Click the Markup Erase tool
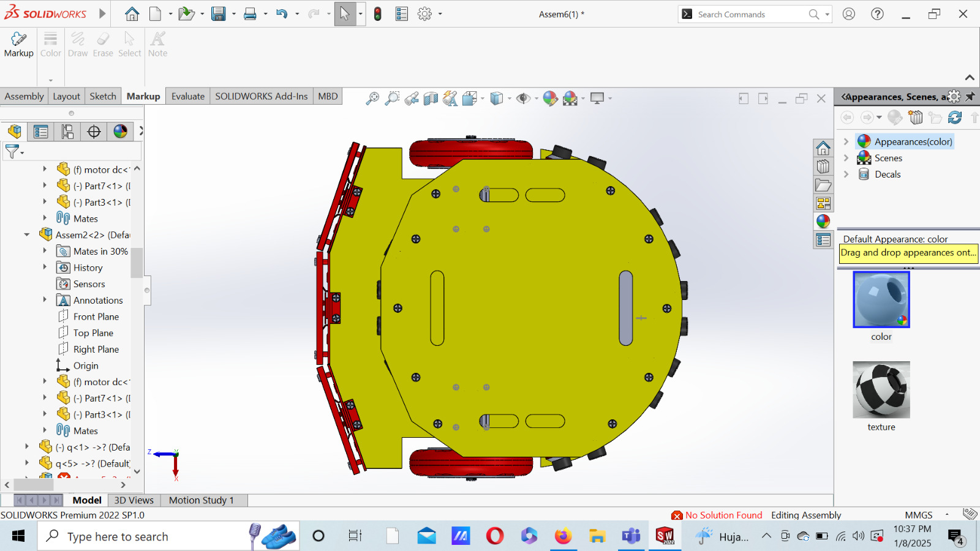Image resolution: width=980 pixels, height=551 pixels. (x=102, y=43)
